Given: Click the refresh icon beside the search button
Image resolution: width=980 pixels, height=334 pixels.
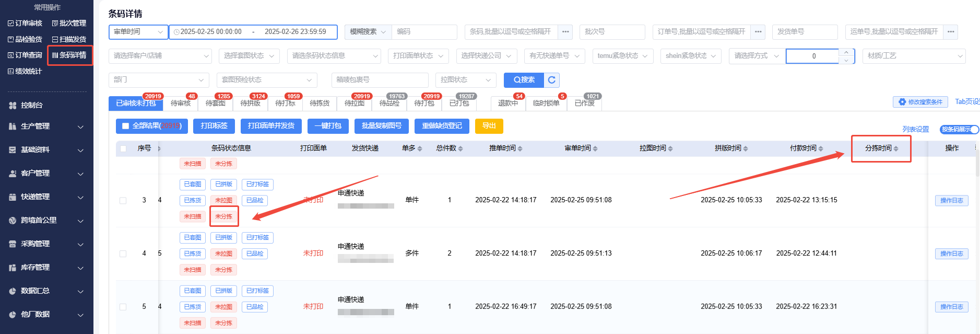Looking at the screenshot, I should tap(552, 80).
